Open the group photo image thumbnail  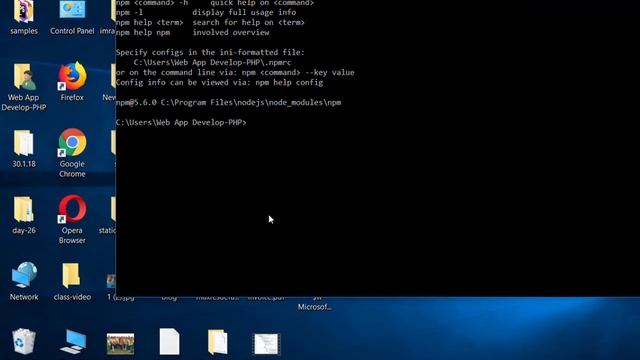click(120, 344)
